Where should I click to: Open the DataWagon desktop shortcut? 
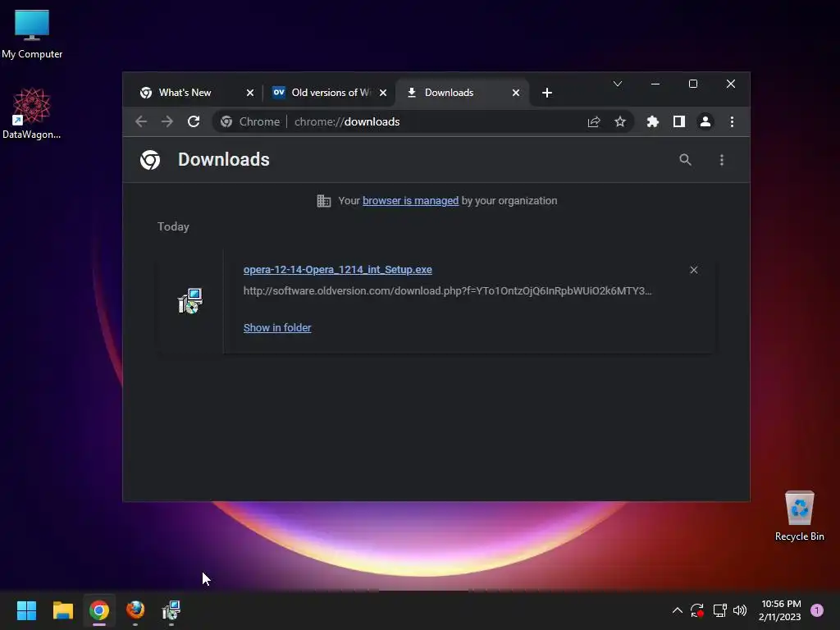pos(32,113)
